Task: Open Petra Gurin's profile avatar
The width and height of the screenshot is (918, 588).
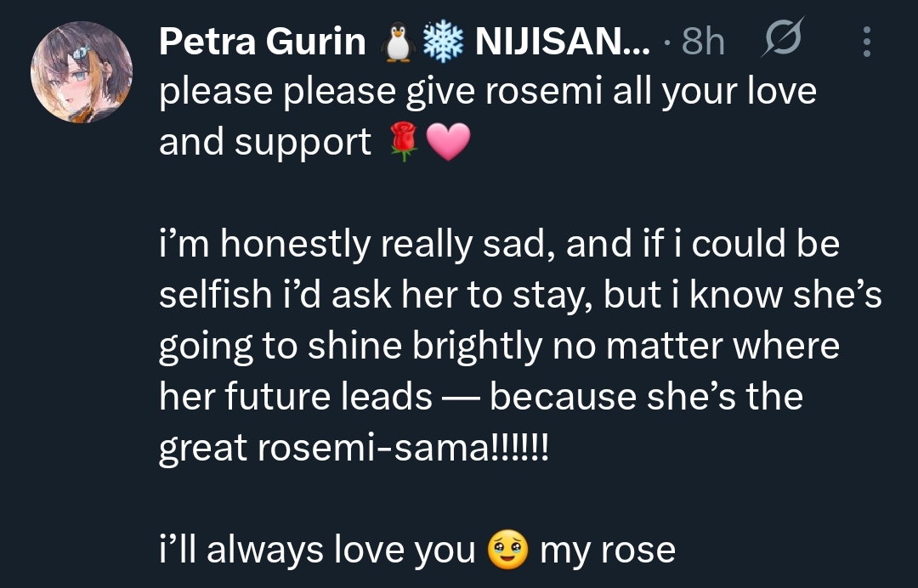Action: [x=82, y=72]
